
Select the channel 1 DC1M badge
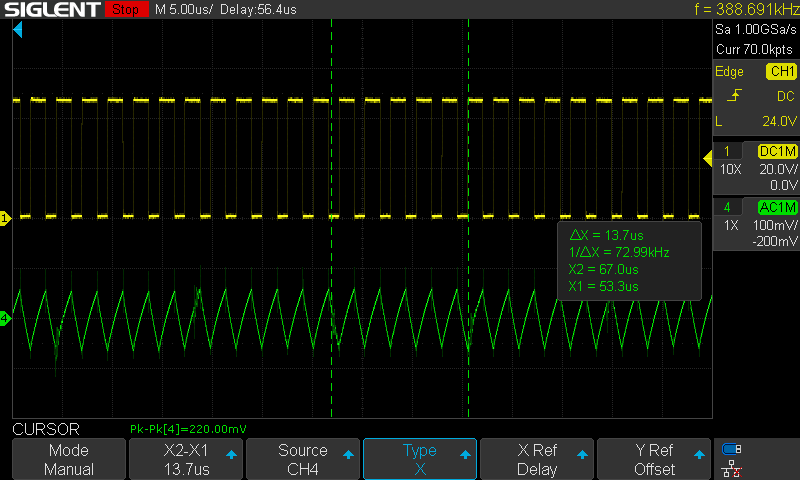(x=778, y=151)
